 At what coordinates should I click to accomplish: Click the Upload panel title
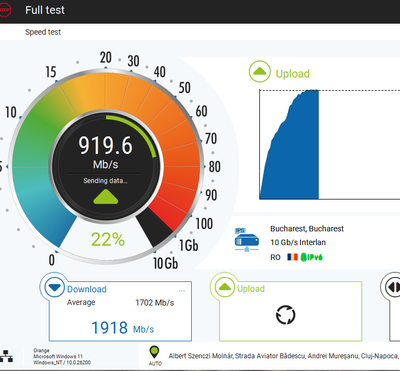[251, 289]
